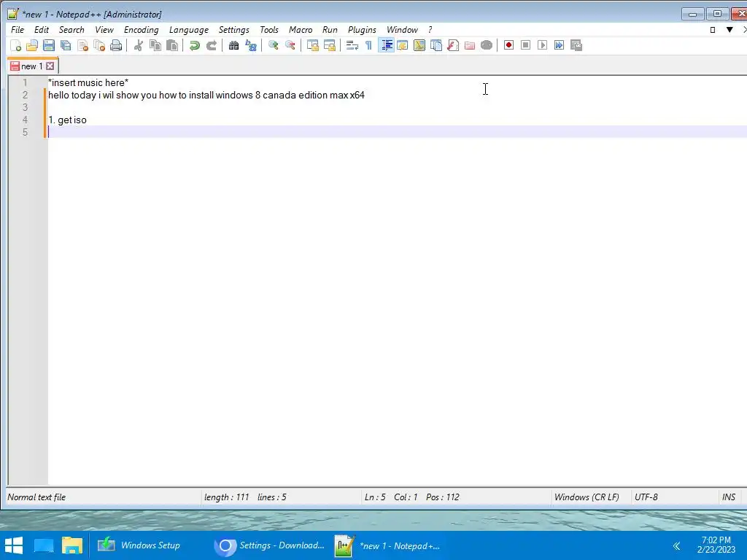Open the Run menu
The width and height of the screenshot is (747, 560).
(x=330, y=29)
